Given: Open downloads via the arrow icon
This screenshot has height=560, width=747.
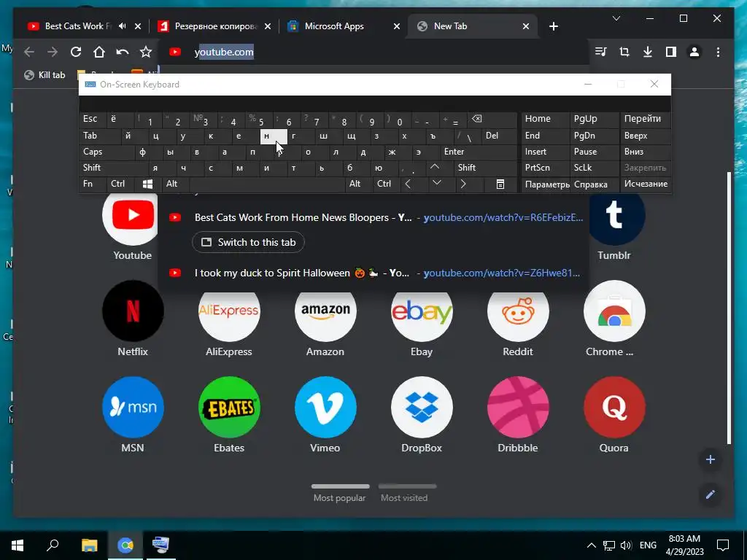Looking at the screenshot, I should coord(648,52).
